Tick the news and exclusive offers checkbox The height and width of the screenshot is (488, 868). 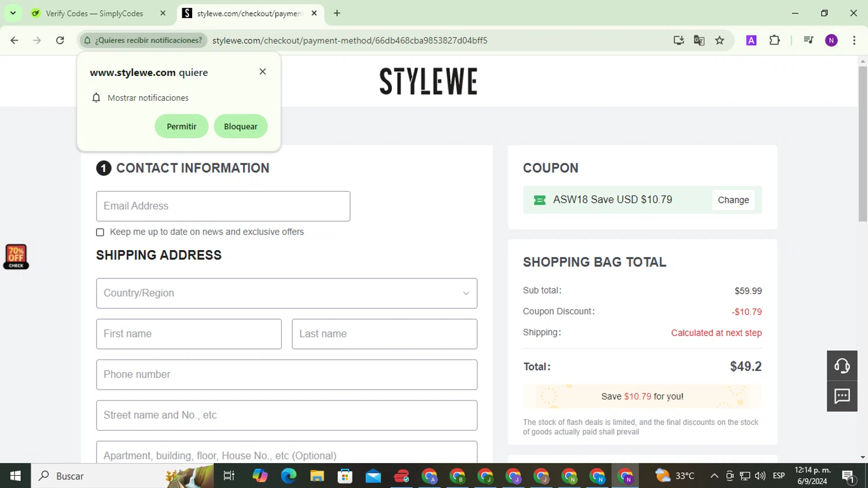point(100,232)
